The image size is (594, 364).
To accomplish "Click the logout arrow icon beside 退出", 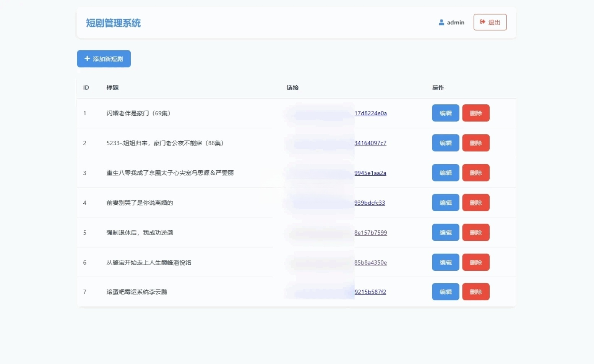I will [482, 22].
